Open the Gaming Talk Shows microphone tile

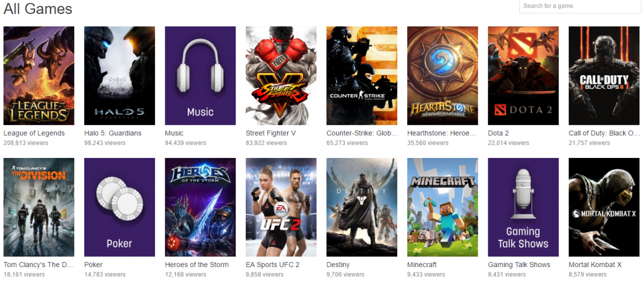pos(523,207)
